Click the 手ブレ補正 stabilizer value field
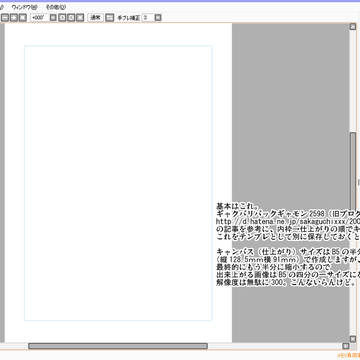The width and height of the screenshot is (360, 360). coord(147,18)
